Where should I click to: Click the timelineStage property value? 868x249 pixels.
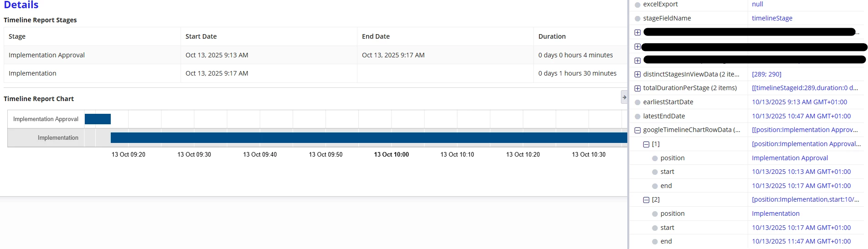(772, 18)
